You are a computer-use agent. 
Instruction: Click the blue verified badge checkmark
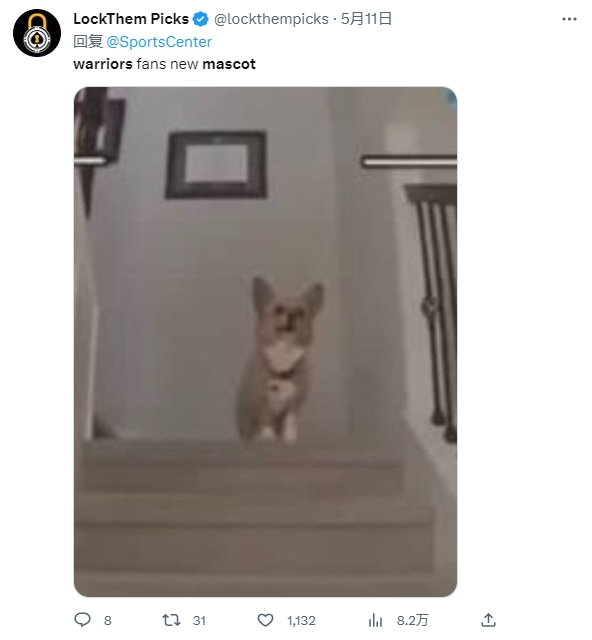point(200,19)
